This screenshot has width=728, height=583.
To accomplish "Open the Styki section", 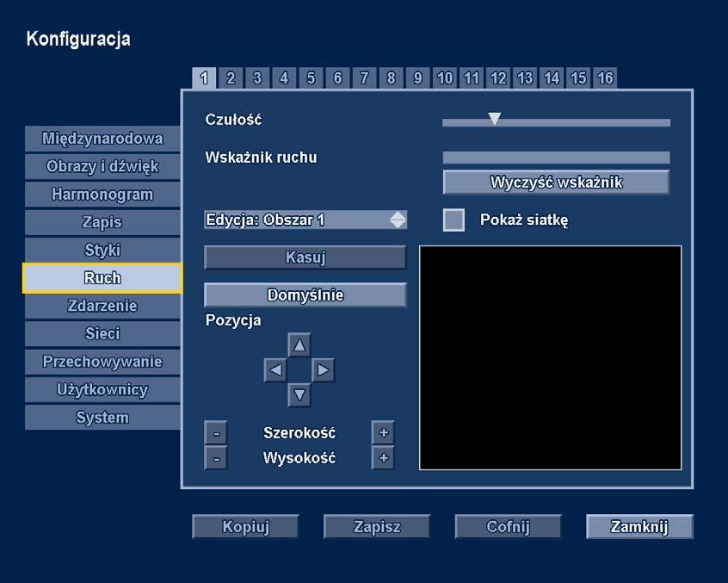I will click(x=102, y=250).
